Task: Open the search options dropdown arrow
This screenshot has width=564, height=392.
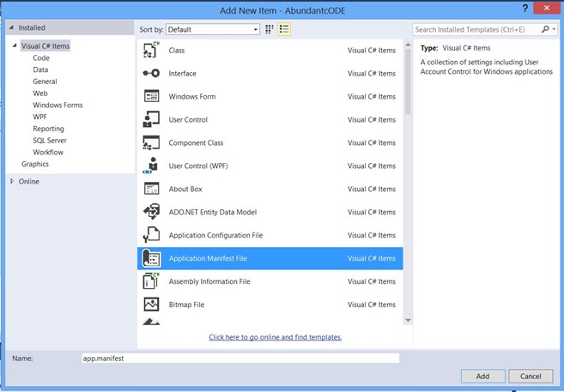Action: (555, 29)
